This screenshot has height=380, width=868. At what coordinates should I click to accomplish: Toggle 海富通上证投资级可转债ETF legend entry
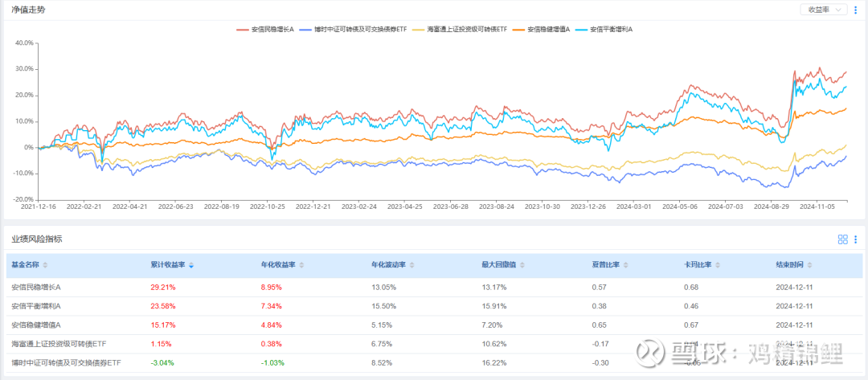459,30
